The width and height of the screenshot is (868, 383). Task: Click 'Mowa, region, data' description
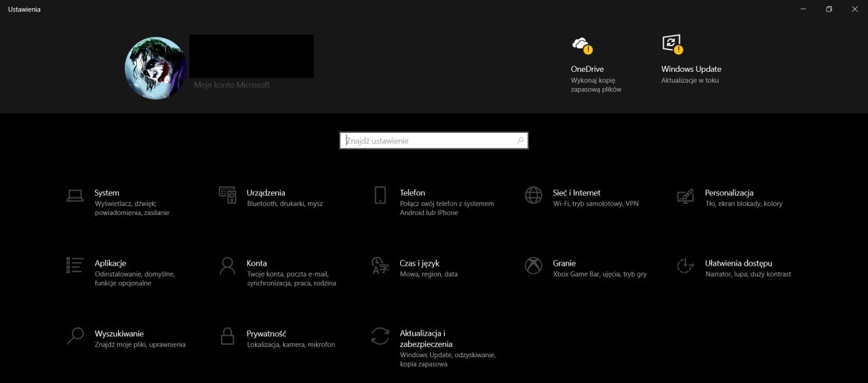click(429, 275)
